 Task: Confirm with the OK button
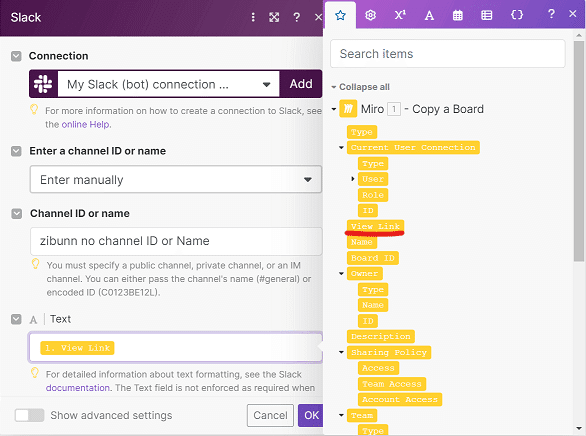click(x=311, y=415)
